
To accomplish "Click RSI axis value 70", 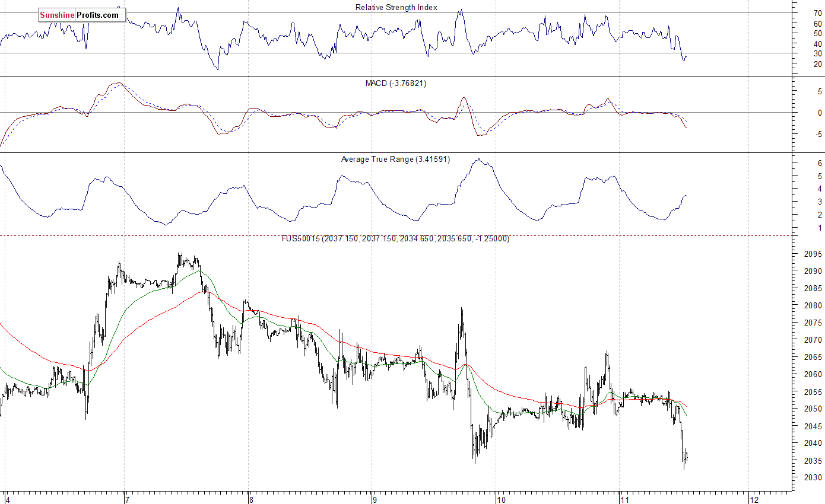I will tap(817, 12).
